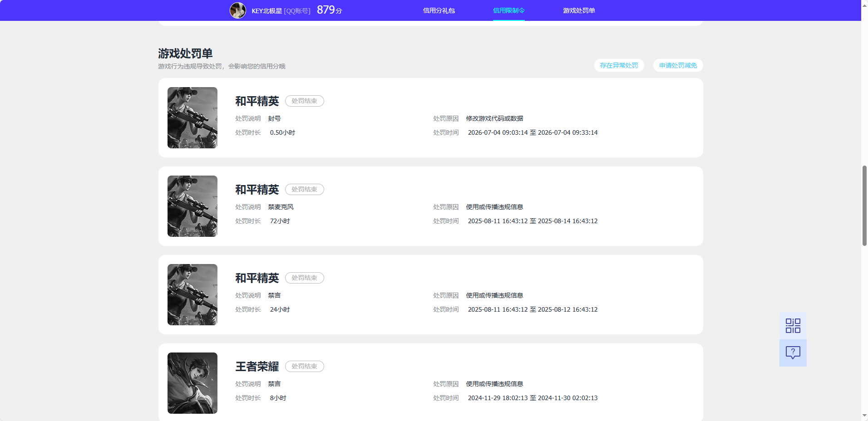Click the 禁麦克风 penalty description
Screen dimensions: 868x421
tap(281, 207)
